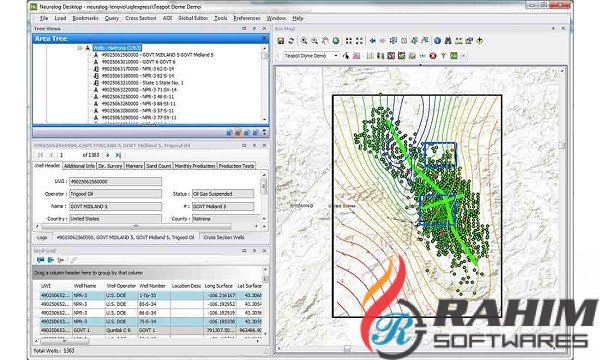The height and width of the screenshot is (360, 600).
Task: Open the Preferences menu
Action: pyautogui.click(x=247, y=18)
